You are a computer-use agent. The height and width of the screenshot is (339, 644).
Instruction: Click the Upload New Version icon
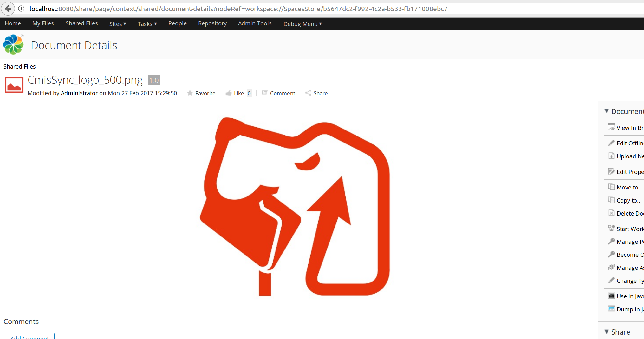point(611,156)
